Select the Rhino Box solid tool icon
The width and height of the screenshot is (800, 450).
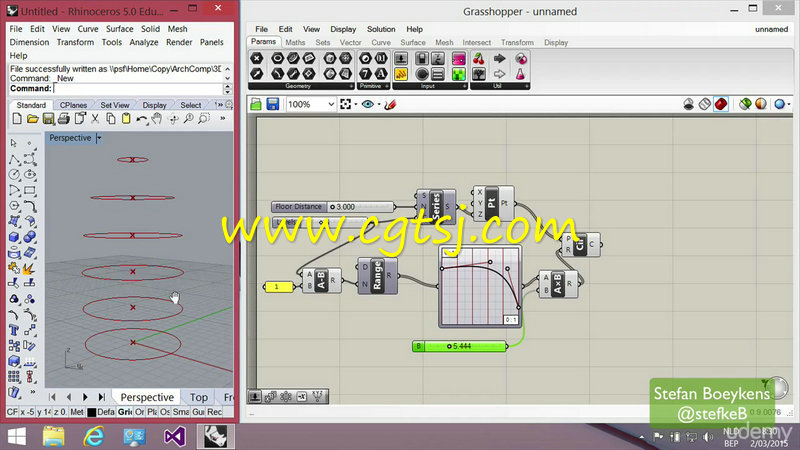coord(14,237)
